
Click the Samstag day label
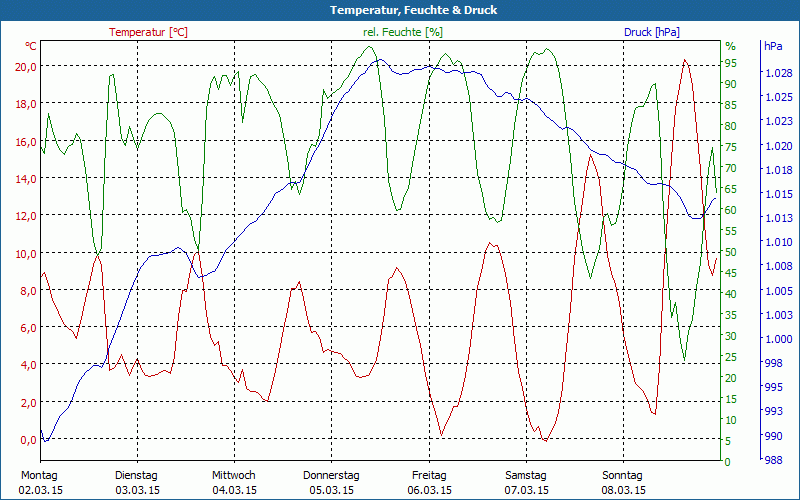tap(526, 475)
